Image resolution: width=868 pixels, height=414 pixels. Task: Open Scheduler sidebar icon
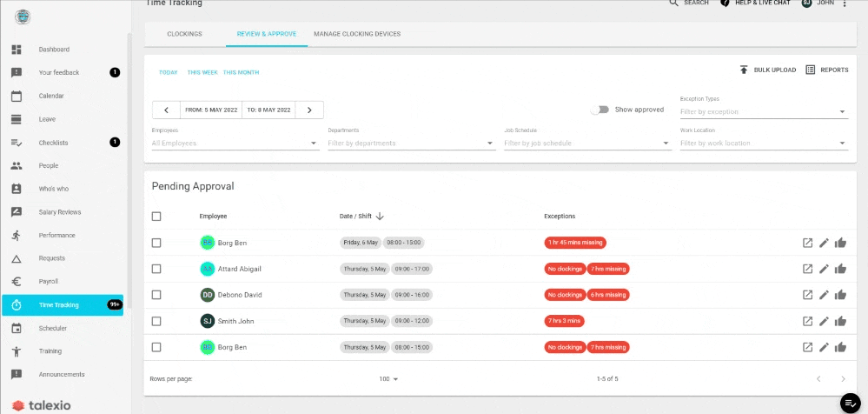(x=16, y=328)
